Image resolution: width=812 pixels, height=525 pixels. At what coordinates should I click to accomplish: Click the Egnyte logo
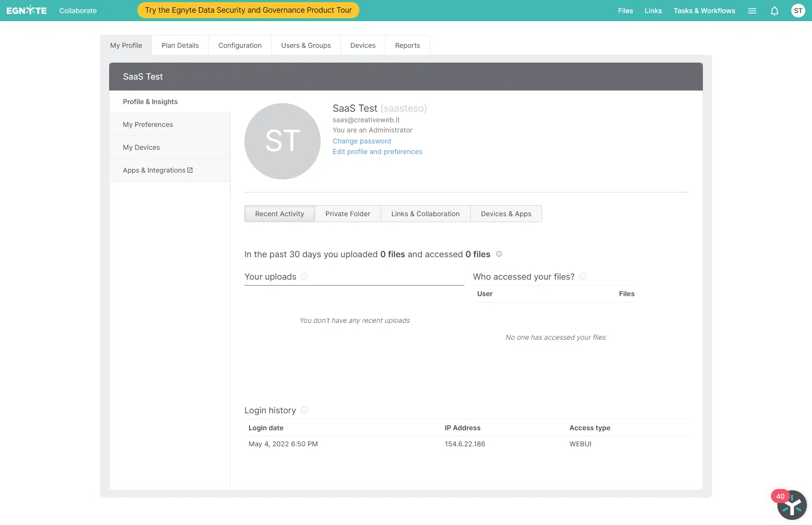[x=26, y=11]
